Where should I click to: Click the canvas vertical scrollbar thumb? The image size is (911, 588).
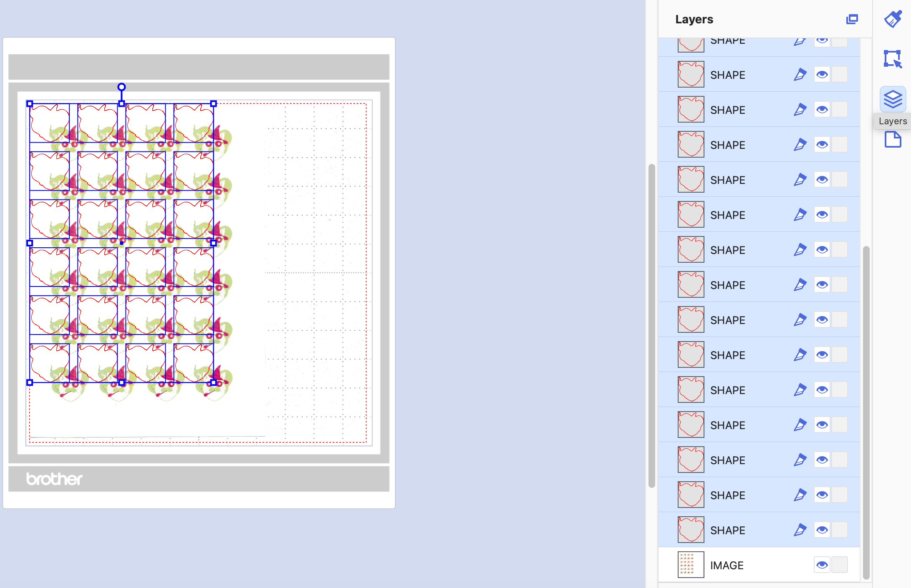pyautogui.click(x=651, y=326)
